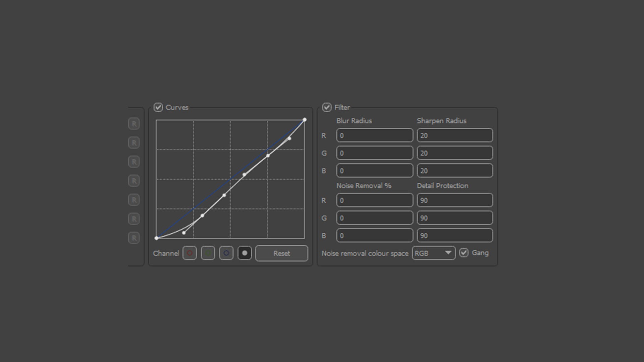Disable the Curves checkbox
644x362 pixels.
[x=158, y=107]
